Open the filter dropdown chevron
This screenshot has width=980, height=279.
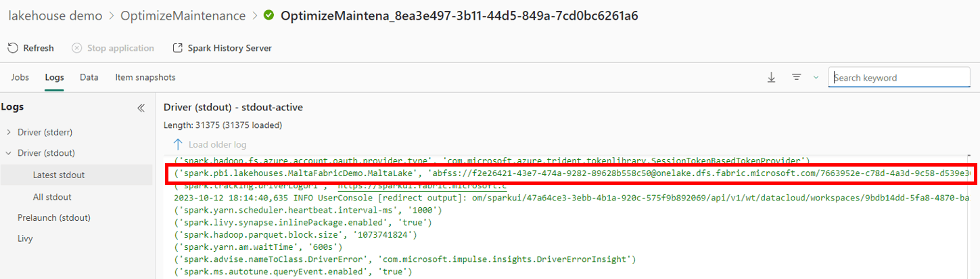coord(816,78)
